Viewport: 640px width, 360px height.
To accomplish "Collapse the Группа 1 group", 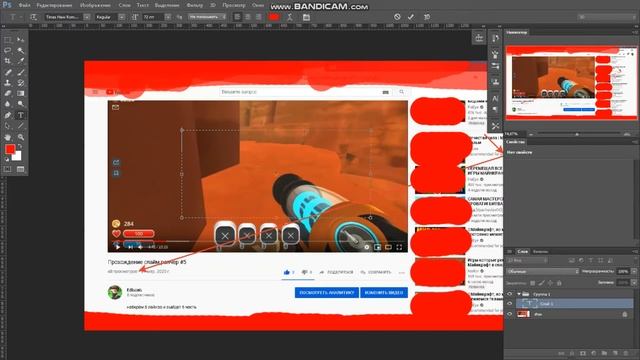I will point(519,294).
